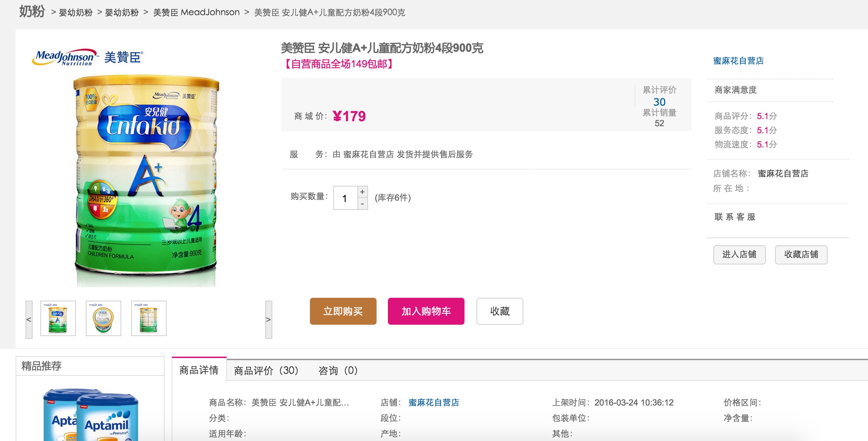Select the back-label can thumbnail
The width and height of the screenshot is (868, 441).
coord(149,318)
